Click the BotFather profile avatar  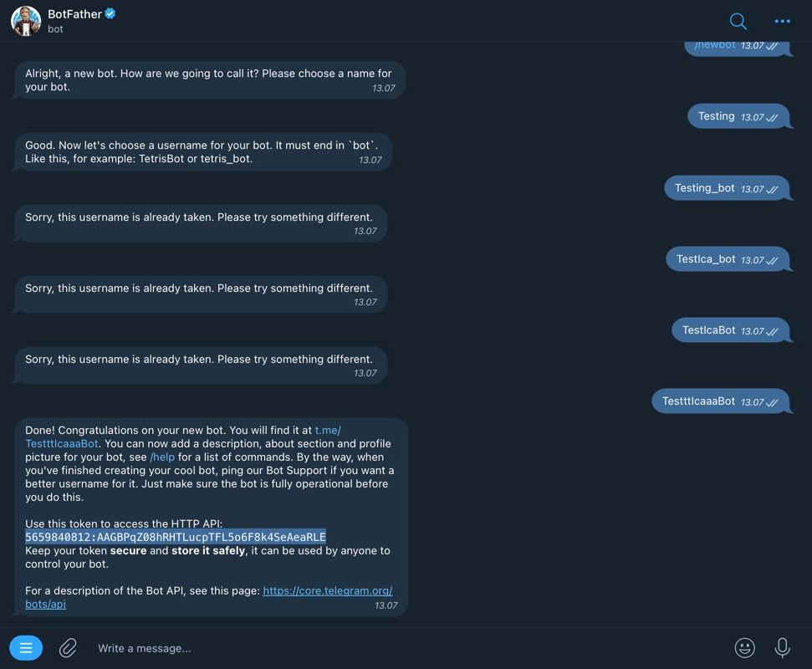point(26,21)
